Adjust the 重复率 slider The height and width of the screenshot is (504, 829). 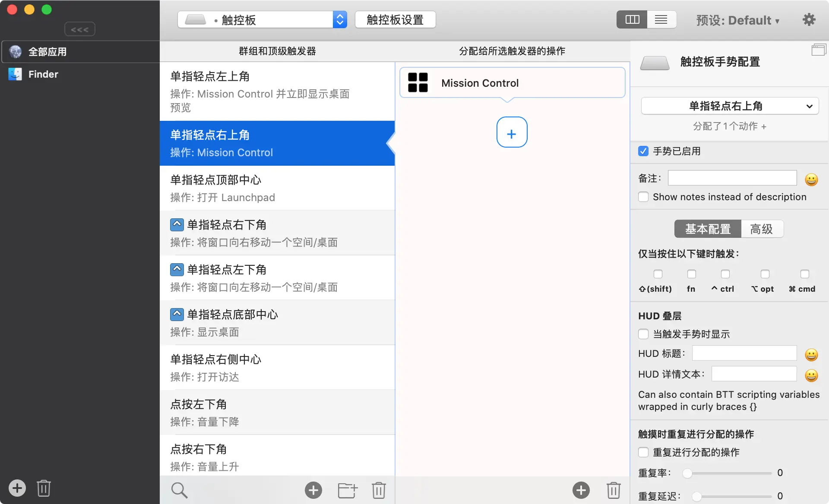click(688, 473)
